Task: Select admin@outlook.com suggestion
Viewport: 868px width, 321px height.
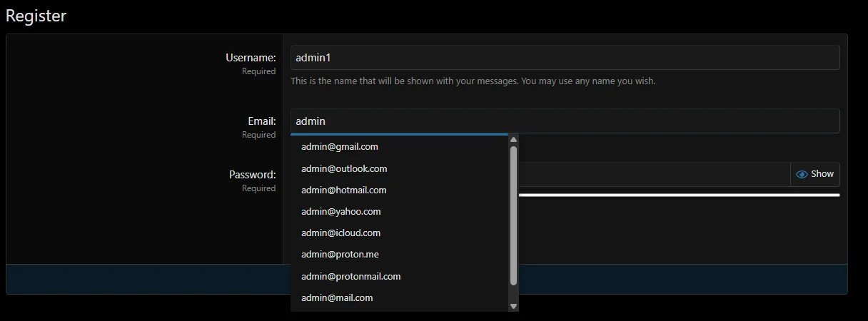Action: tap(399, 169)
